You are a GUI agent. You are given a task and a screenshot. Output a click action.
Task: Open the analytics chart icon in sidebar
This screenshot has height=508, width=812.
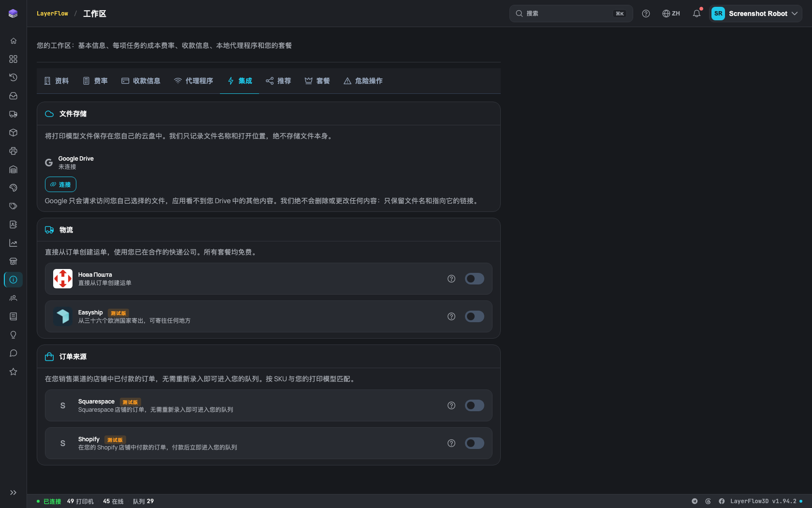(x=13, y=243)
